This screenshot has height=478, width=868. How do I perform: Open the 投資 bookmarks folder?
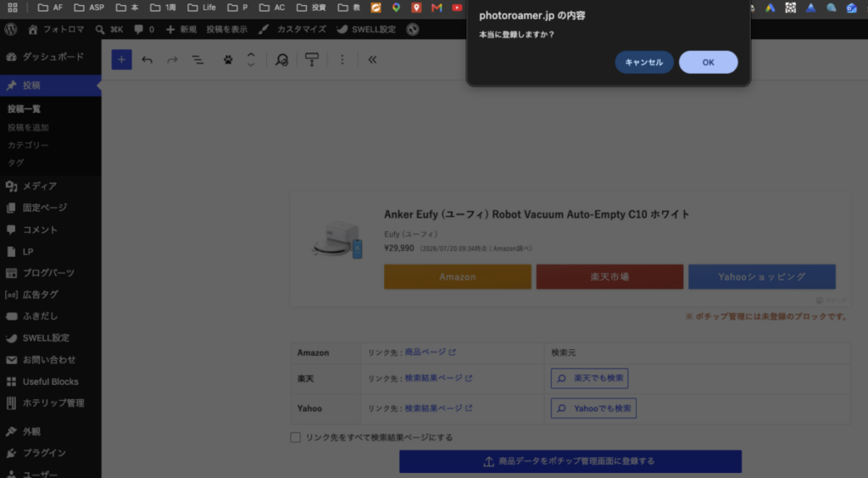(311, 7)
